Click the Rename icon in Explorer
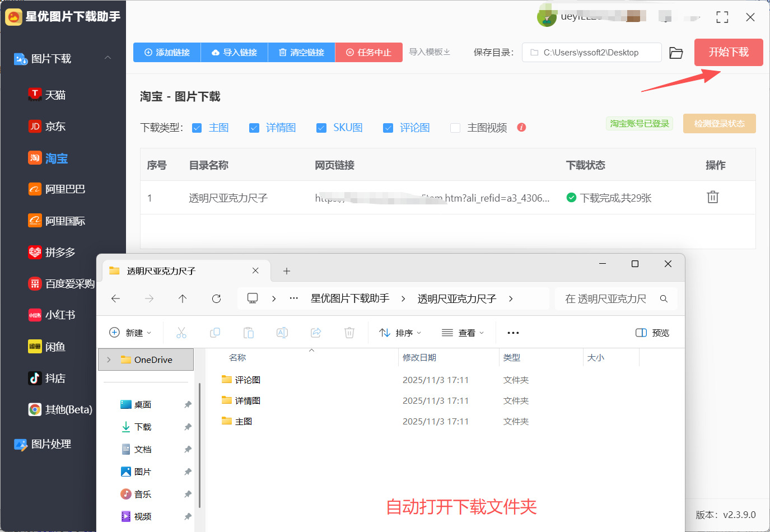 [x=282, y=333]
